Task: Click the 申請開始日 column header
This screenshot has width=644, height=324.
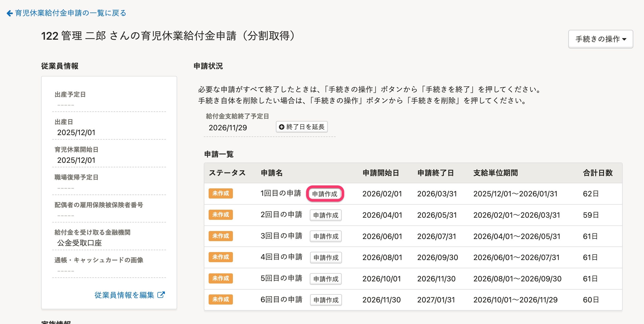Action: tap(381, 173)
